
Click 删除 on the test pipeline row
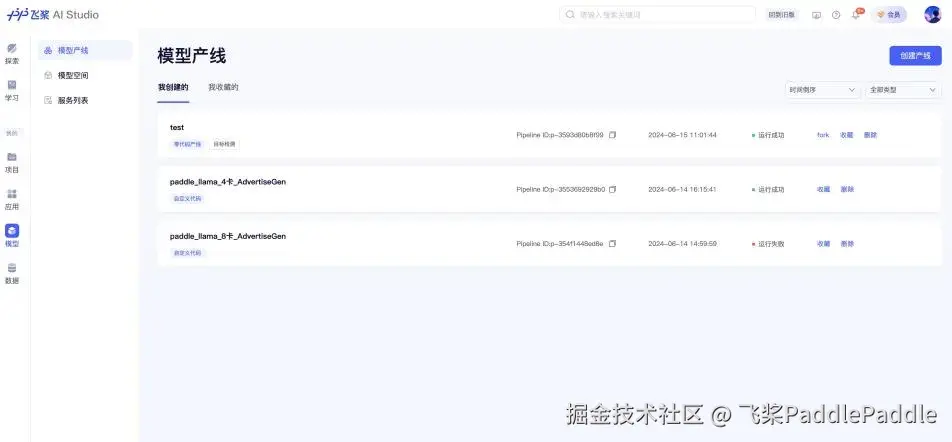[x=870, y=135]
